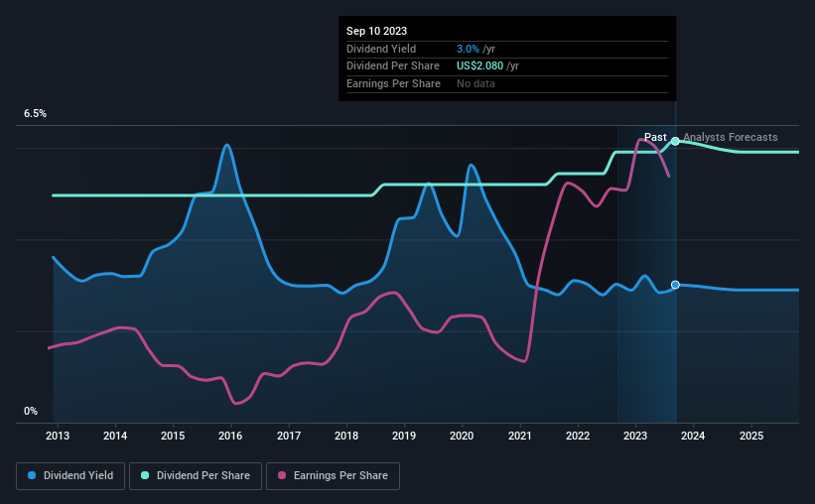815x504 pixels.
Task: Click the 2025 x-axis year label
Action: click(x=751, y=436)
